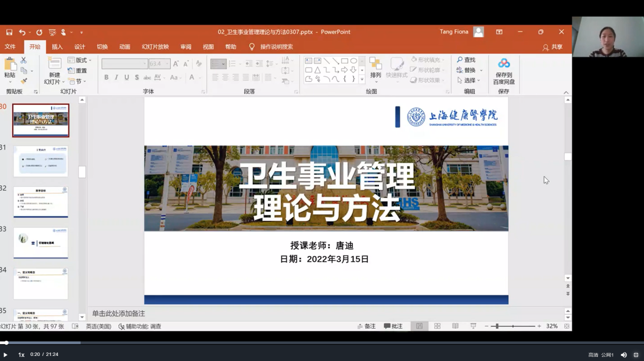The width and height of the screenshot is (644, 361).
Task: Click the Save icon in title bar
Action: pos(9,32)
